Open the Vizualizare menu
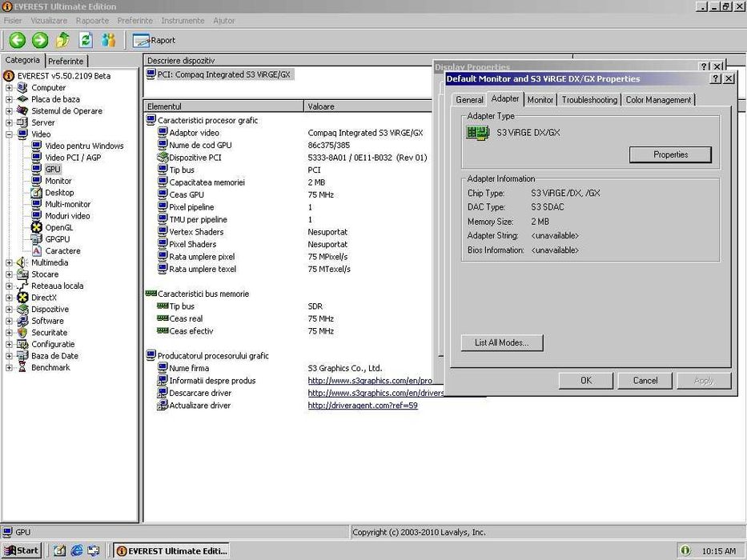This screenshot has height=560, width=747. [49, 21]
